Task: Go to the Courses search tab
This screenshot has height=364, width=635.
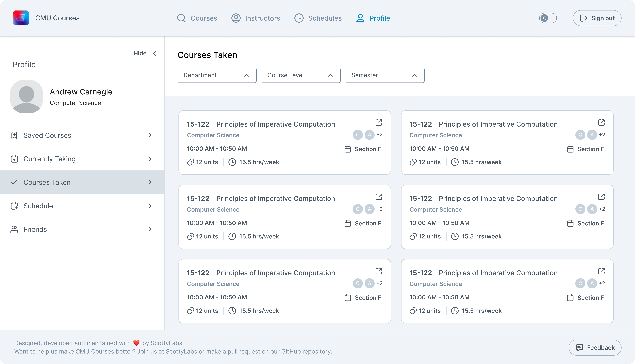Action: click(197, 18)
